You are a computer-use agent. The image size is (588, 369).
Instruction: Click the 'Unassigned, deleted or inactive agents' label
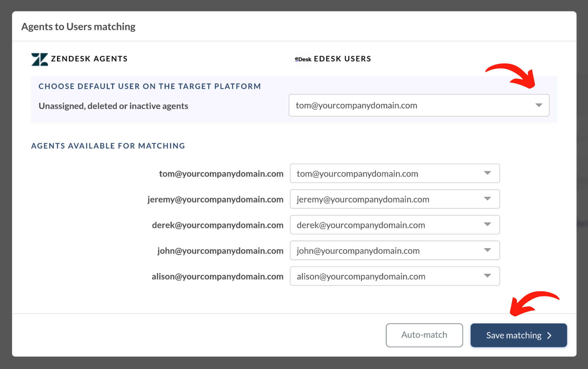[x=113, y=106]
